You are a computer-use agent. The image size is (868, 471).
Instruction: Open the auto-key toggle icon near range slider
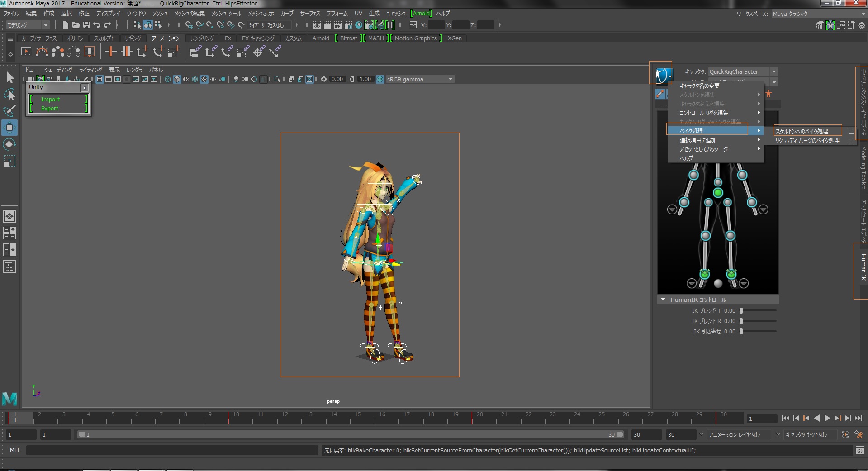point(845,434)
